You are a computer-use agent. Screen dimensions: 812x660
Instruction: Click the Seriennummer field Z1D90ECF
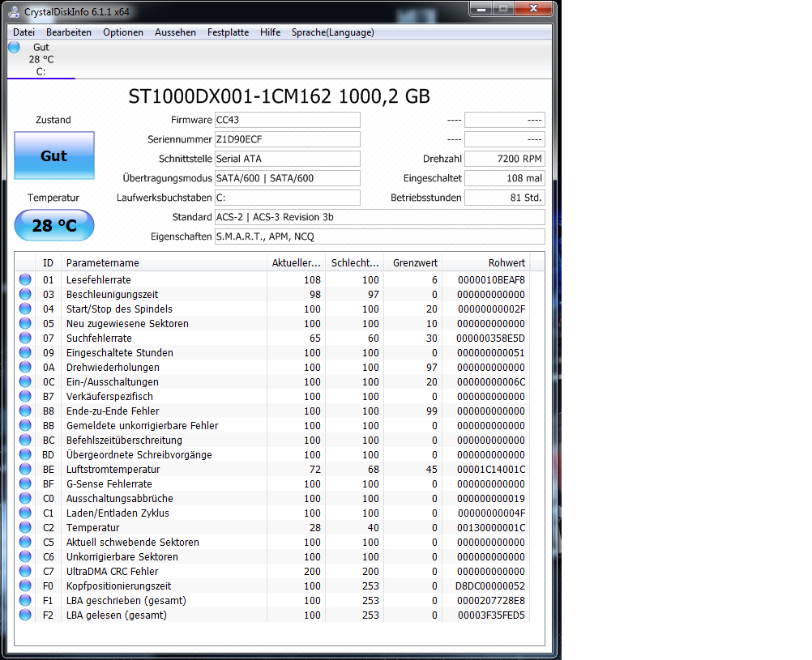(x=288, y=139)
